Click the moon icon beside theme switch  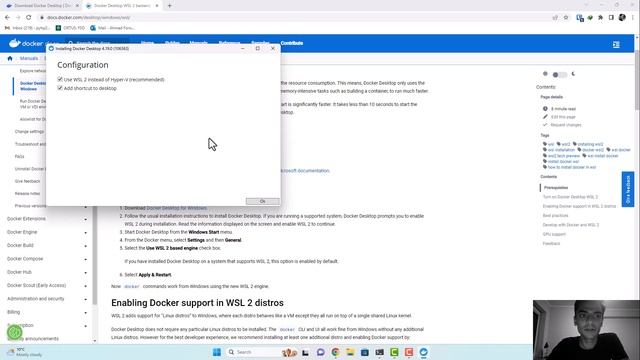(x=573, y=74)
